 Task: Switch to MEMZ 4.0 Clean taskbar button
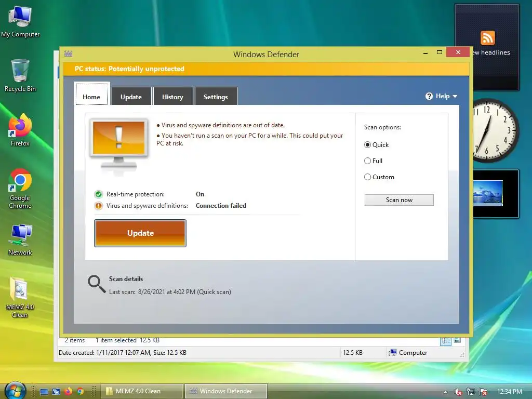142,391
